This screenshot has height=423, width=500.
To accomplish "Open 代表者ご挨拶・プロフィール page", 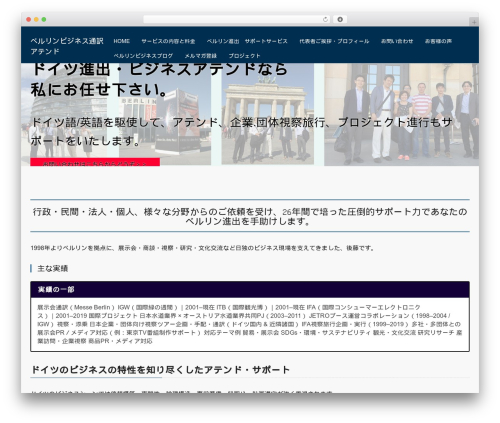I will click(x=334, y=41).
